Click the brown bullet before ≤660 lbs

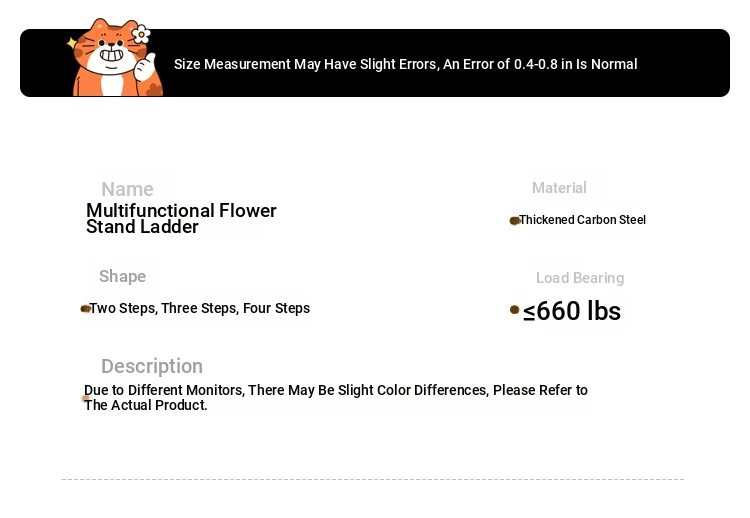[x=515, y=310]
